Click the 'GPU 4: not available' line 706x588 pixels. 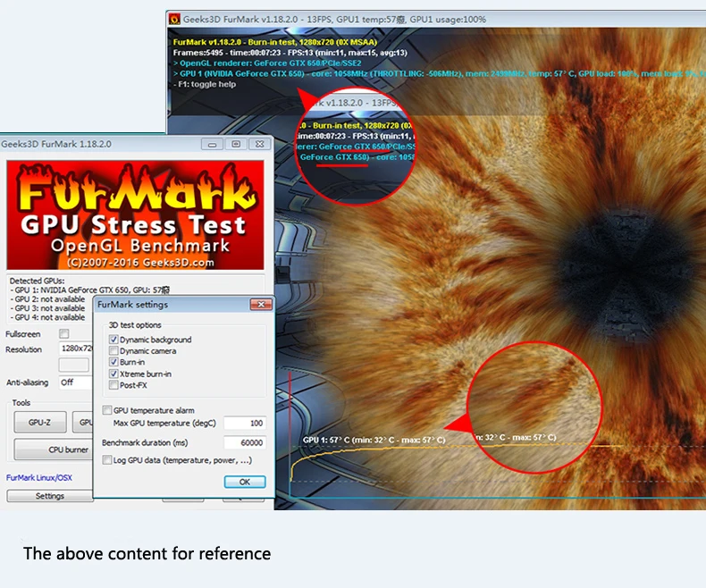47,317
